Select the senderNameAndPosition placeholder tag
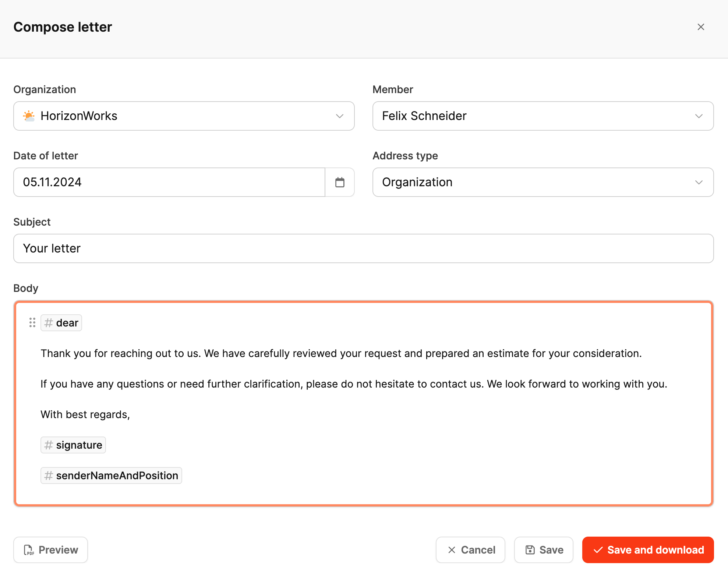Viewport: 728px width, 583px height. tap(111, 476)
